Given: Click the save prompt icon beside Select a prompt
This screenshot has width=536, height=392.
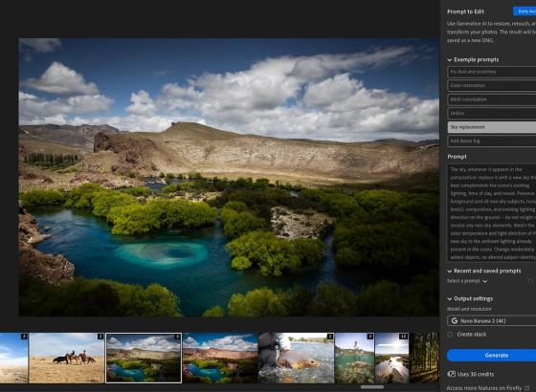Looking at the screenshot, I should coord(530,281).
